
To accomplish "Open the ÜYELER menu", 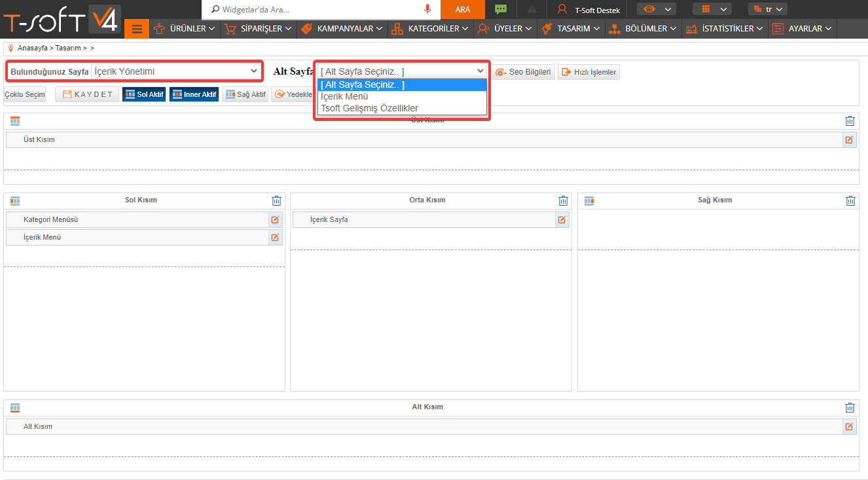I will tap(505, 29).
